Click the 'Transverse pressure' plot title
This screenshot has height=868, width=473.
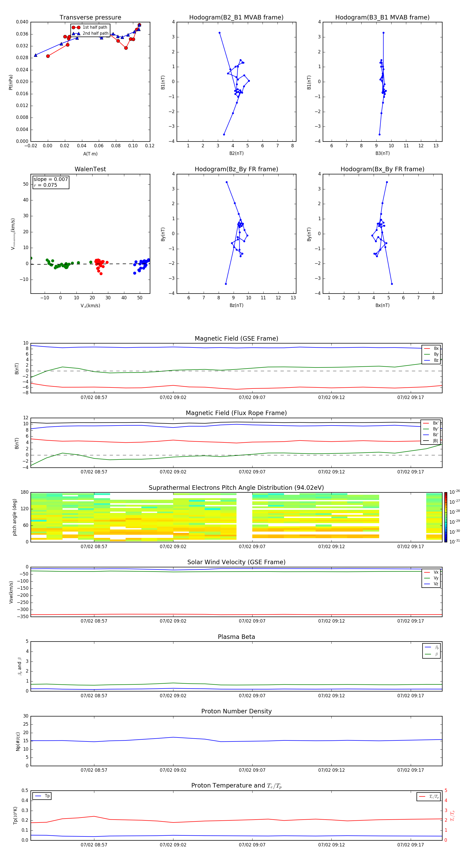coord(90,17)
